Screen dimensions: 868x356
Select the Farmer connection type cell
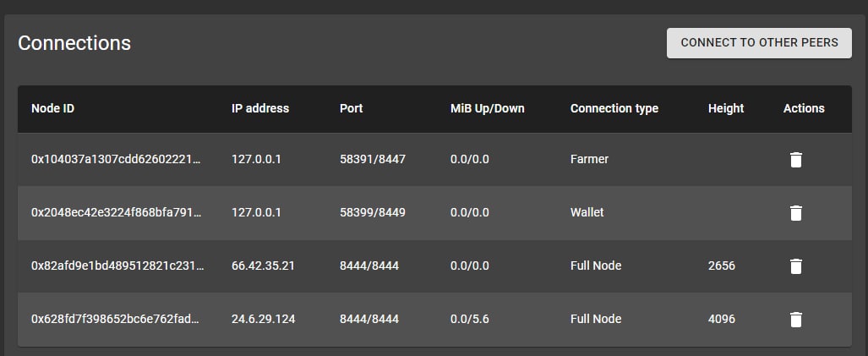[x=590, y=160]
